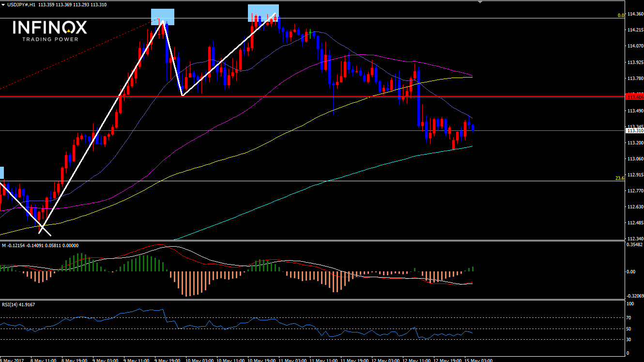Click the 113.060 price on the scale
This screenshot has width=644, height=362.
(x=635, y=159)
